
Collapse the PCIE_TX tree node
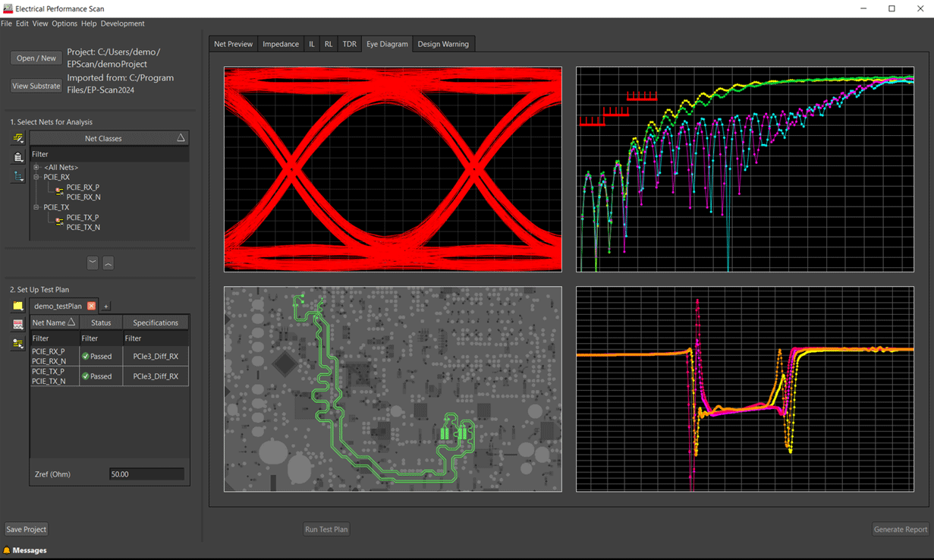(36, 207)
